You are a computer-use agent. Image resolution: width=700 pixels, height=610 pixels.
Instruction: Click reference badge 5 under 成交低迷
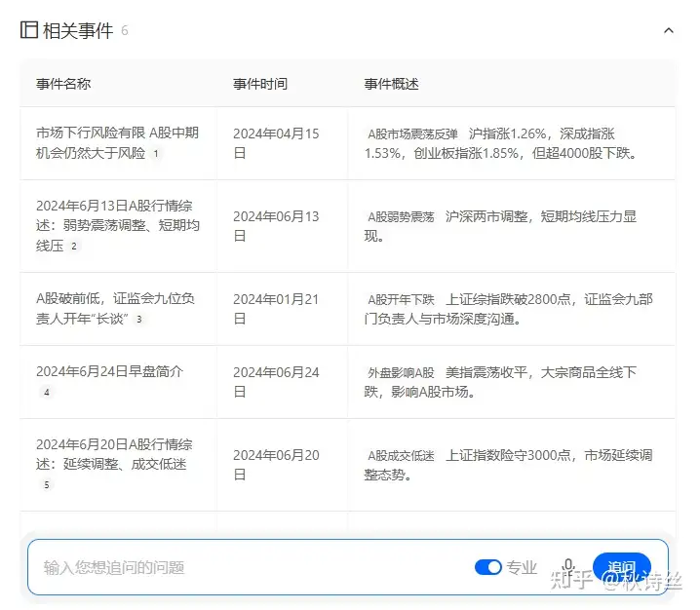[x=47, y=485]
